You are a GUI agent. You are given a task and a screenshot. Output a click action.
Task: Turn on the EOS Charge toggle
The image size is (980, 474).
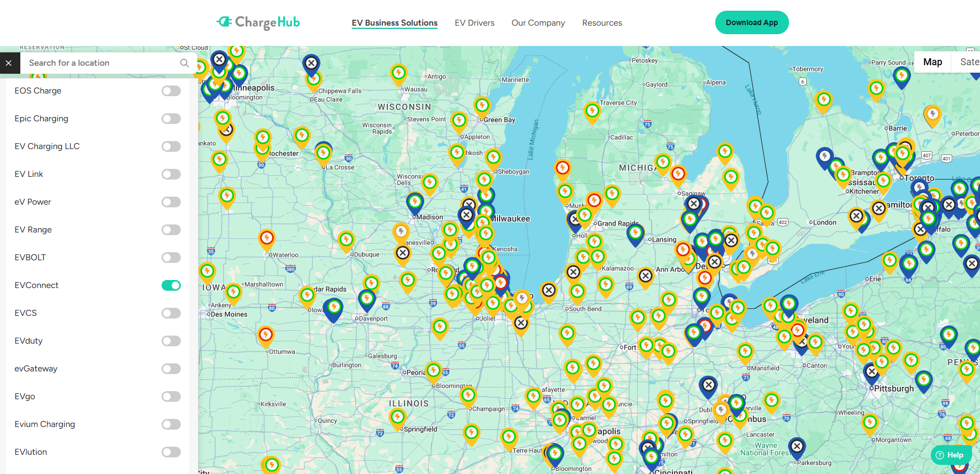coord(171,91)
